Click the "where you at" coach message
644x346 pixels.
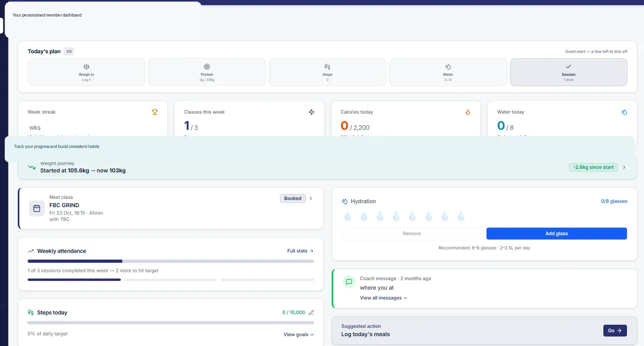(x=377, y=288)
